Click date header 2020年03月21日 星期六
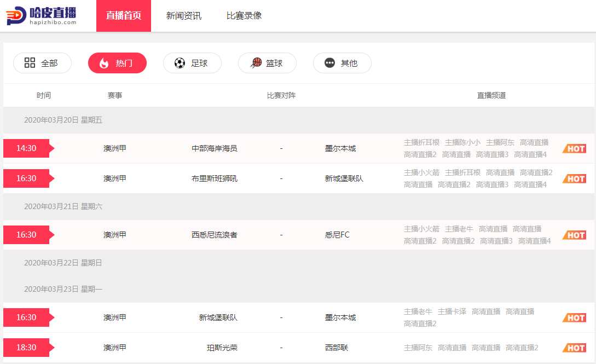 tap(63, 207)
